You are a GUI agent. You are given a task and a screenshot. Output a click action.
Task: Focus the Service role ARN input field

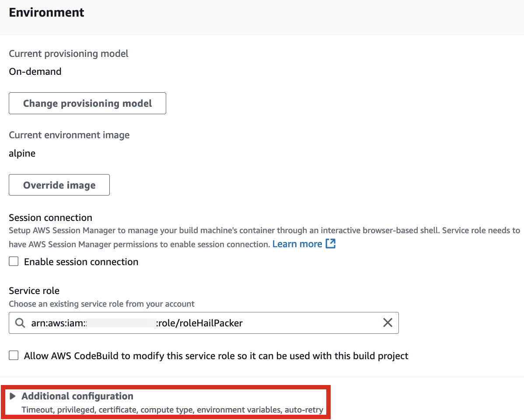(204, 323)
